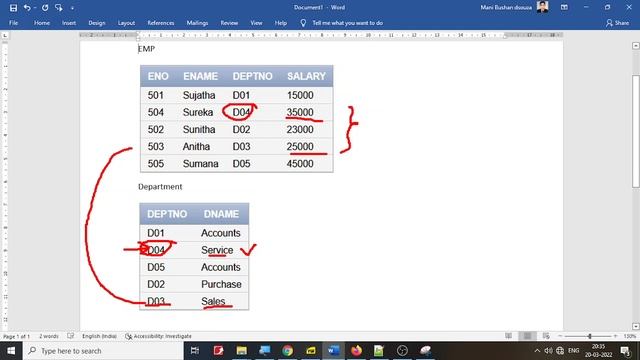This screenshot has width=640, height=360.
Task: Click the Purchase cell in Department table
Action: tap(221, 284)
